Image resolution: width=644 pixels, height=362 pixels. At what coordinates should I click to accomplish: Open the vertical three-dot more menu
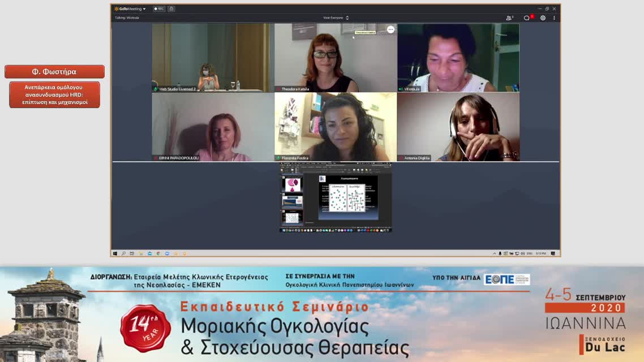[554, 18]
